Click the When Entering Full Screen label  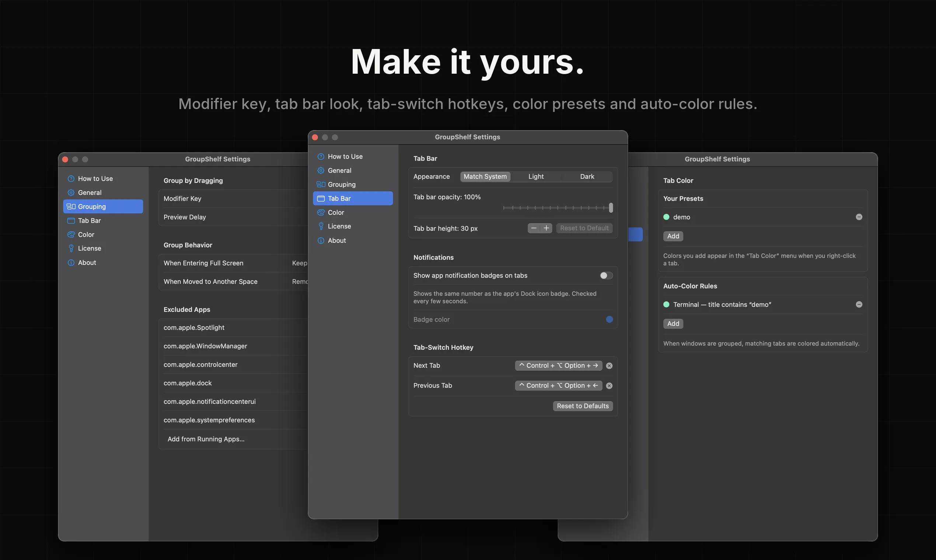click(x=203, y=263)
